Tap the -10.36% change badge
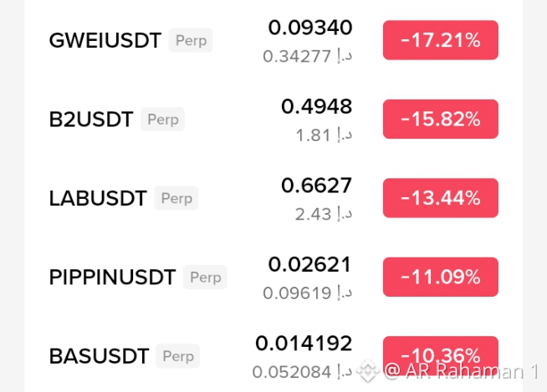The height and width of the screenshot is (392, 547). 441,356
